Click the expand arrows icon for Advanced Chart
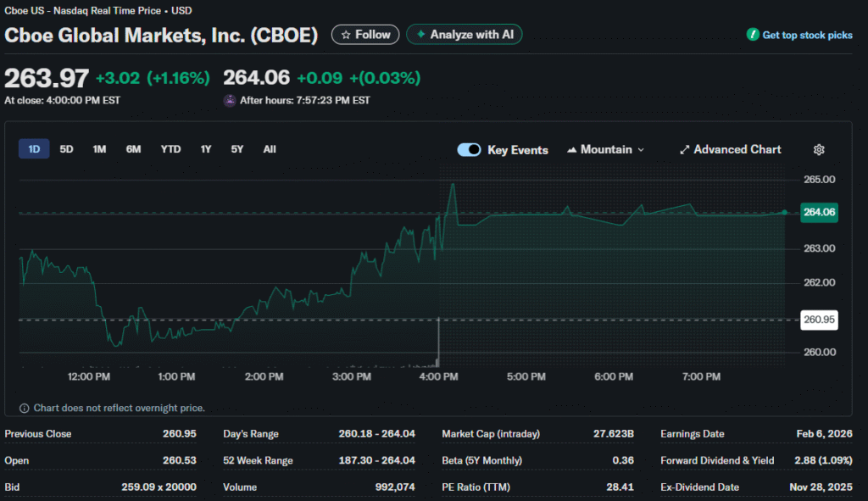 [x=684, y=150]
